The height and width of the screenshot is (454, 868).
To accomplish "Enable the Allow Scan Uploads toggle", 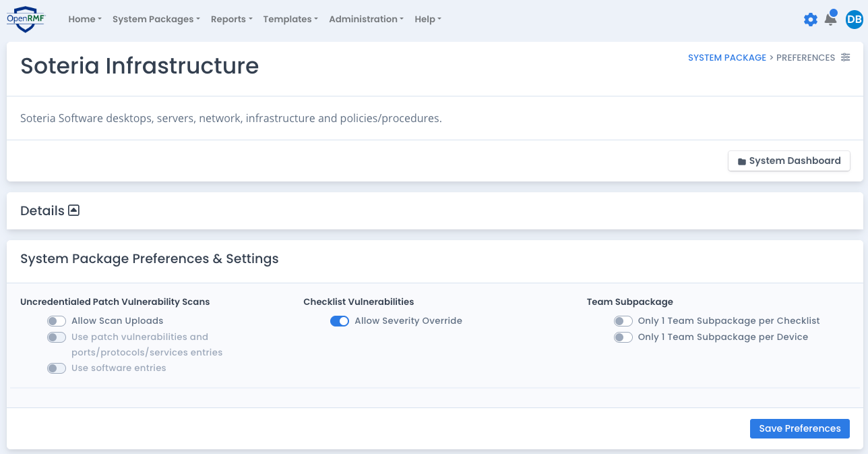I will (57, 321).
